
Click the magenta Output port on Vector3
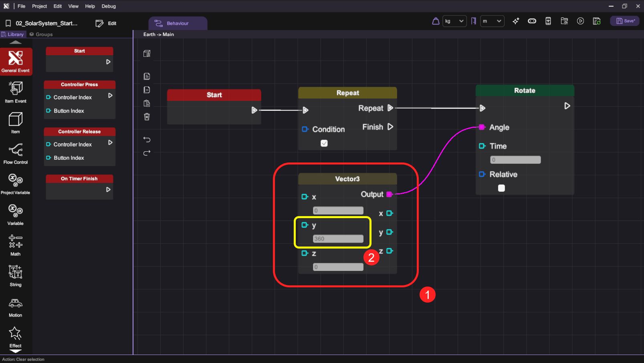pos(389,195)
